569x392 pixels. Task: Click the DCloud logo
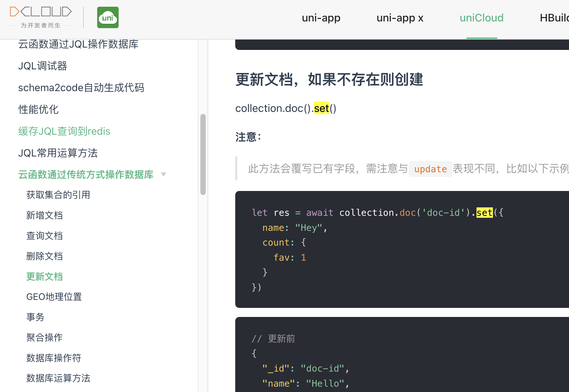click(41, 12)
